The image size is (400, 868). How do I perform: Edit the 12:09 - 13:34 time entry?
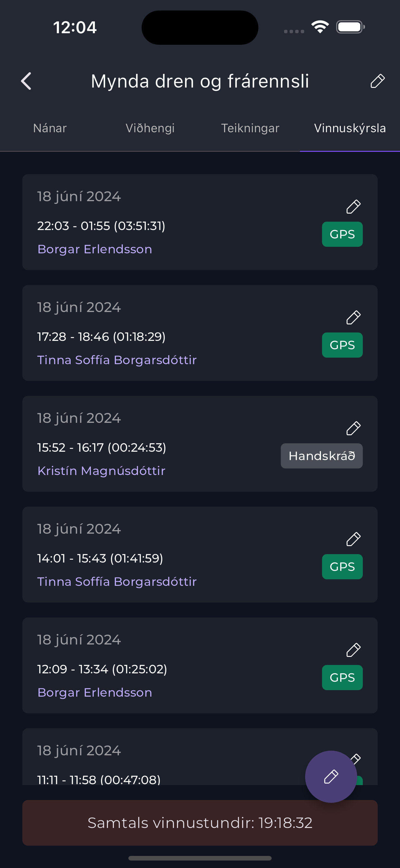click(x=353, y=650)
